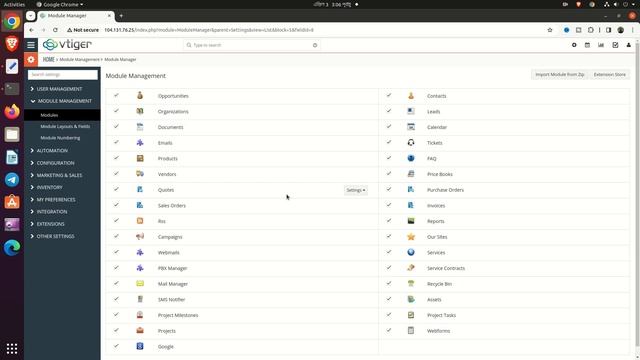The image size is (640, 360).
Task: Go to HOME breadcrumb link
Action: tap(49, 59)
